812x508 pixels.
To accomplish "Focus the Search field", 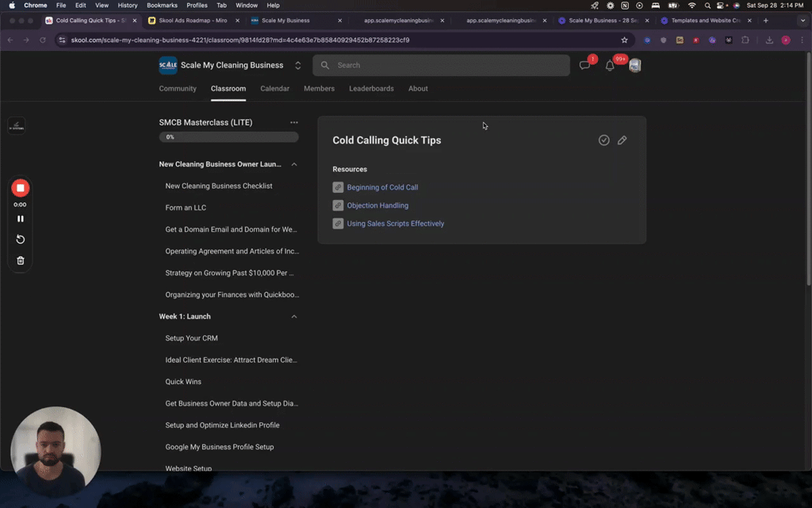I will [x=441, y=65].
